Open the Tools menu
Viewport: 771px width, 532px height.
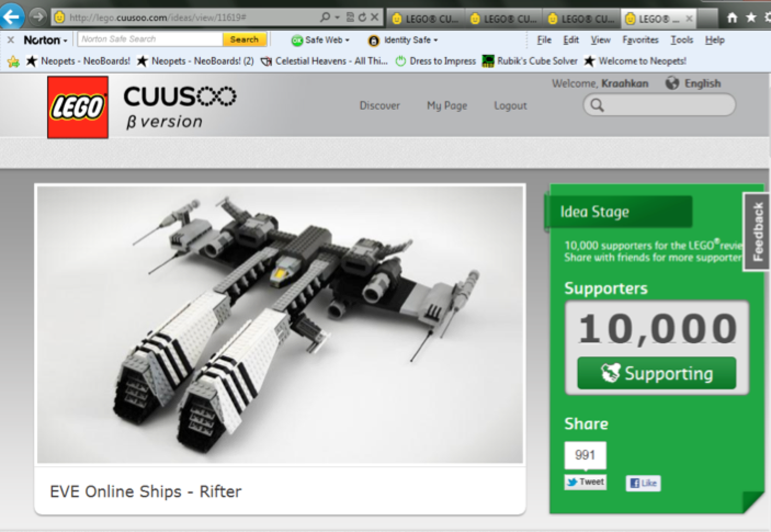click(x=682, y=40)
